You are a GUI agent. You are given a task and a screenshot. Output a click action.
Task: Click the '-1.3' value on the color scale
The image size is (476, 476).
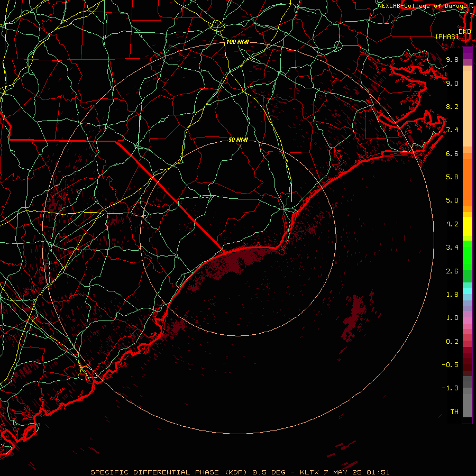[x=450, y=388]
